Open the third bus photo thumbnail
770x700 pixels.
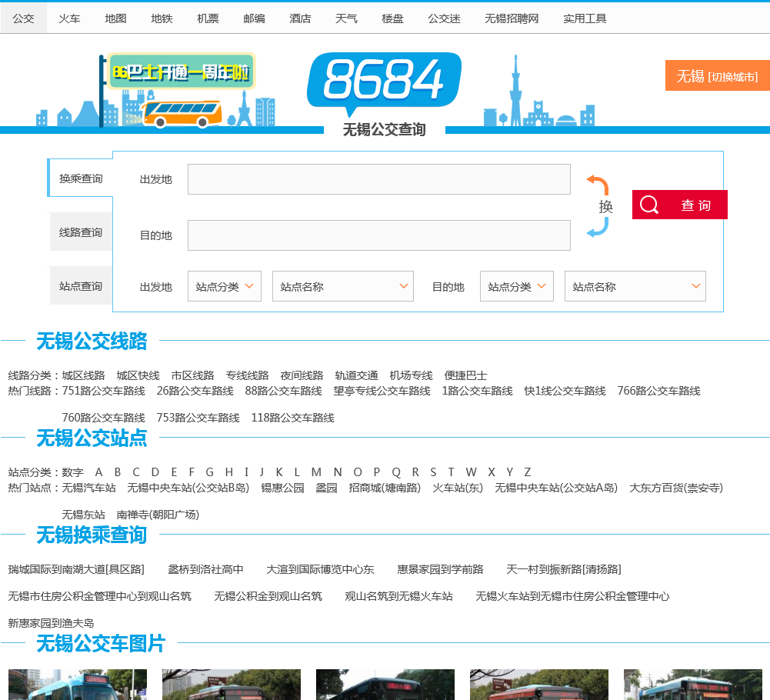tap(385, 685)
